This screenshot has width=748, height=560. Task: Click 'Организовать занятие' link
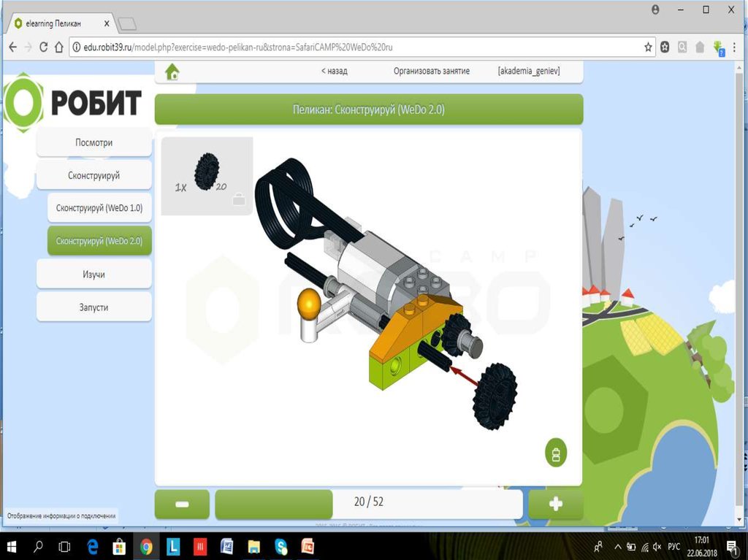point(431,72)
